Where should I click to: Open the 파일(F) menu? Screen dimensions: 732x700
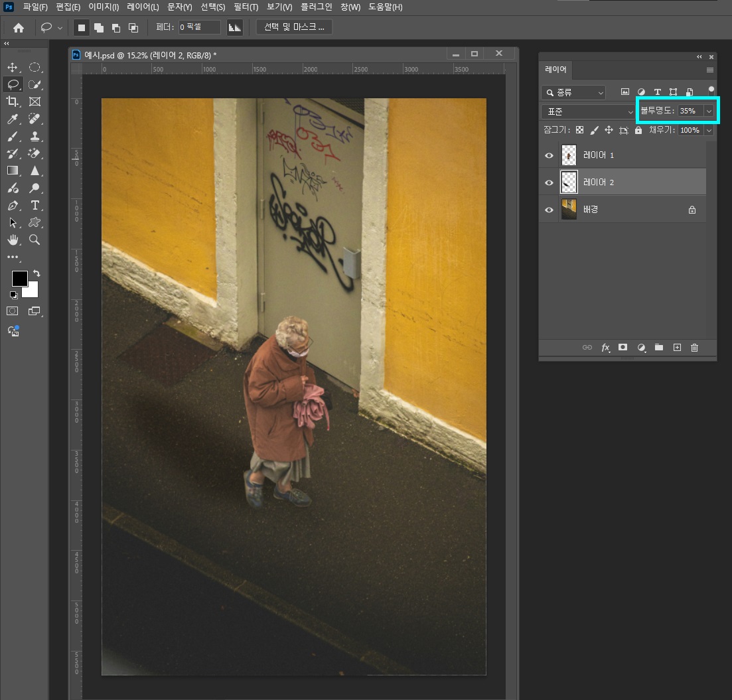[35, 7]
